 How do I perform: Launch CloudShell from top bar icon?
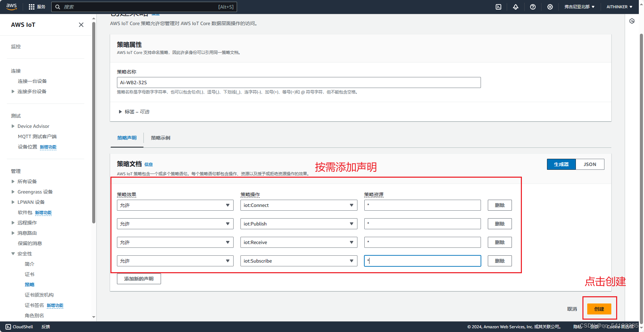click(498, 7)
